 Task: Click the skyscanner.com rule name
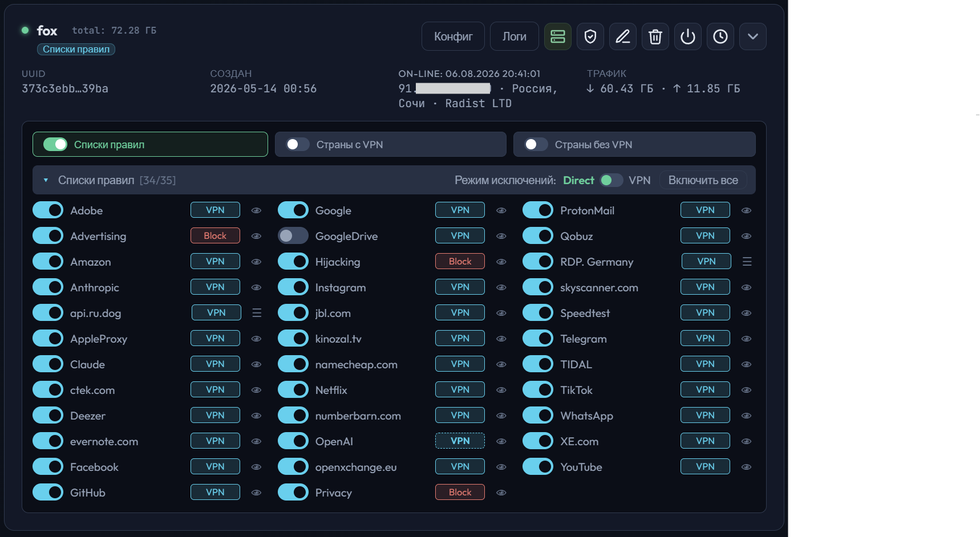point(599,287)
